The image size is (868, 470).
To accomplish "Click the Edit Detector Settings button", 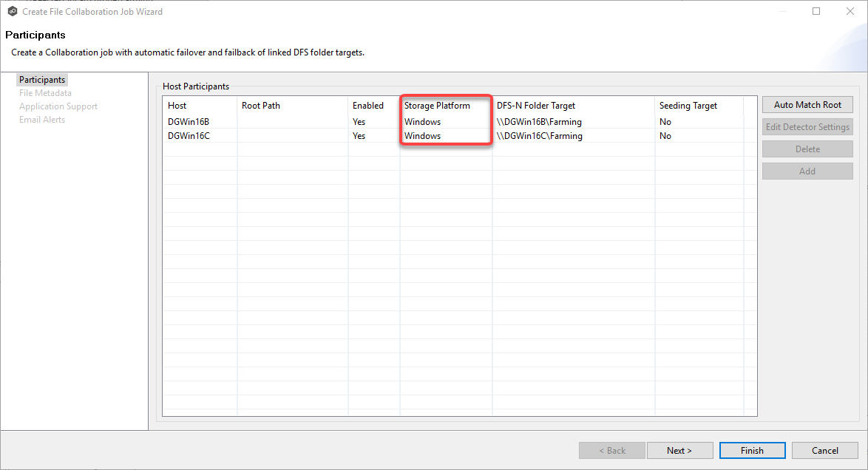I will (x=807, y=126).
